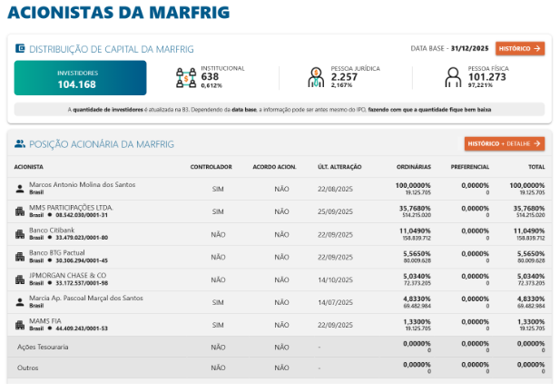
Task: Click the Institucional investors network icon
Action: [186, 77]
